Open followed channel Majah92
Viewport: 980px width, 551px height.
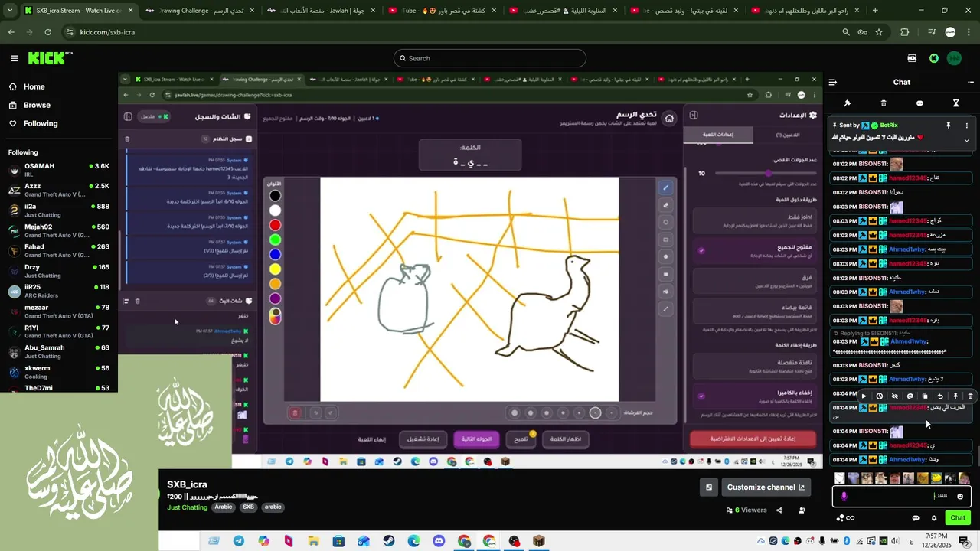[59, 230]
